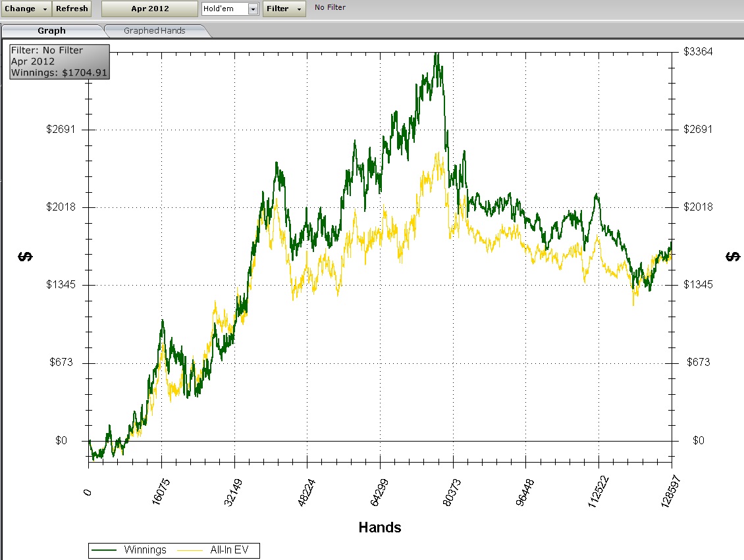Click the winnings summary info box
The image size is (744, 560).
59,62
